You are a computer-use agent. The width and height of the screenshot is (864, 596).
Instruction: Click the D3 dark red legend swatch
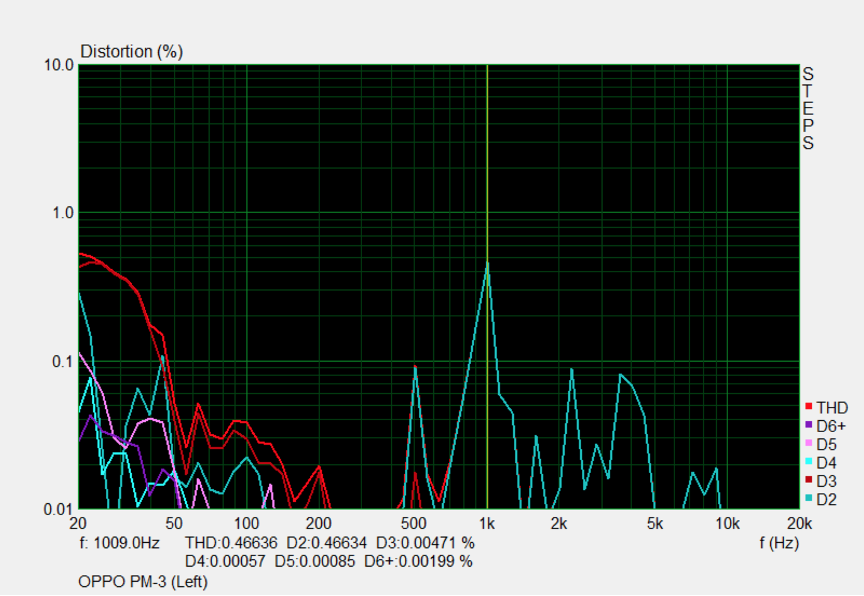coord(809,480)
